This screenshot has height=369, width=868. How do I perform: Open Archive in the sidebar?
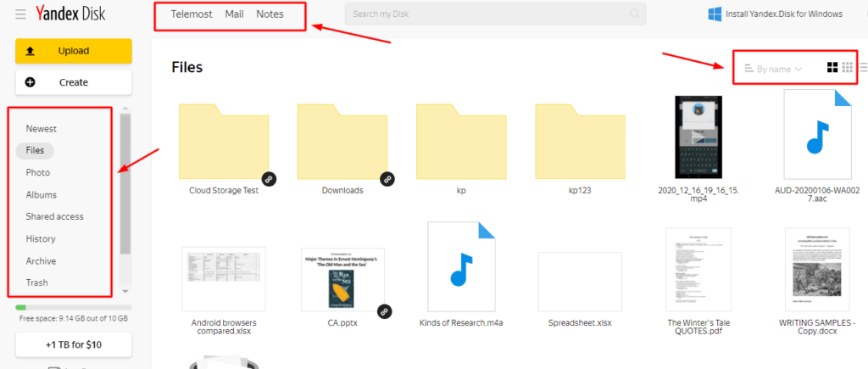pos(41,261)
